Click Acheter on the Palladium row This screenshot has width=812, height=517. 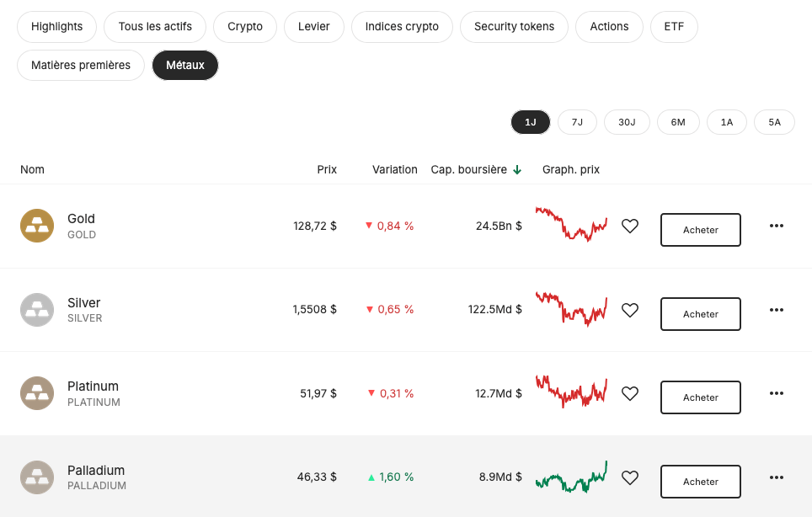pyautogui.click(x=700, y=481)
